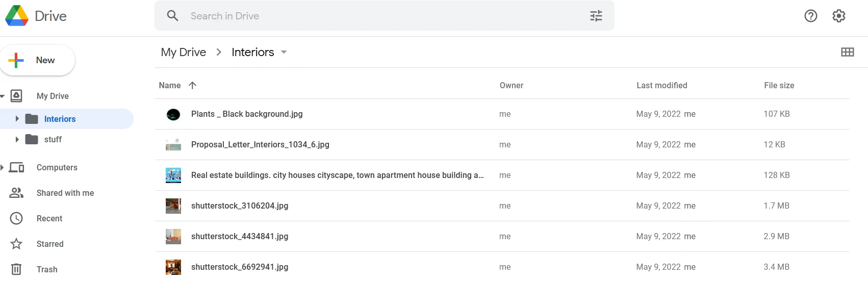Expand the stuff folder tree arrow

pyautogui.click(x=17, y=139)
